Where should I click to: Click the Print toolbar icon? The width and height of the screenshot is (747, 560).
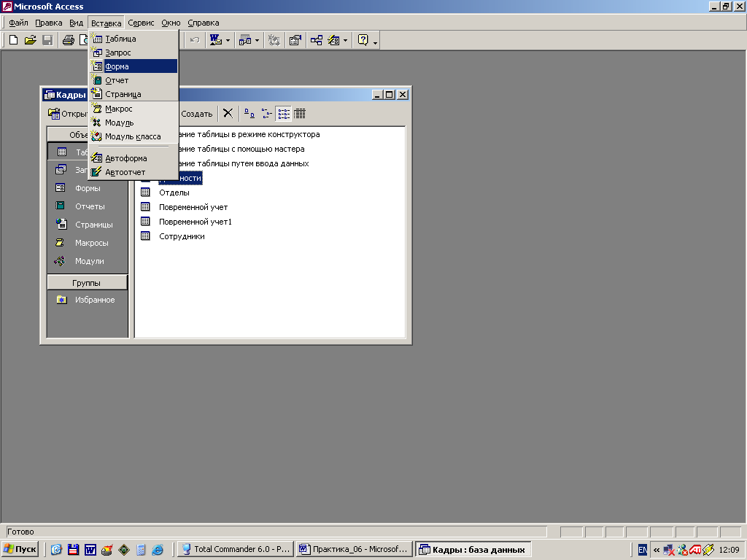pos(69,40)
